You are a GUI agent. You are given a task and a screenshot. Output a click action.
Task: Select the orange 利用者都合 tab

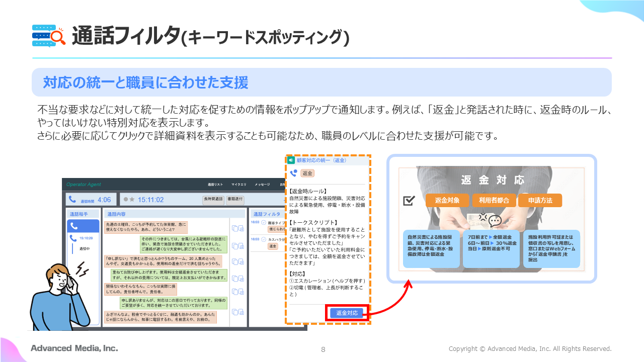(494, 201)
